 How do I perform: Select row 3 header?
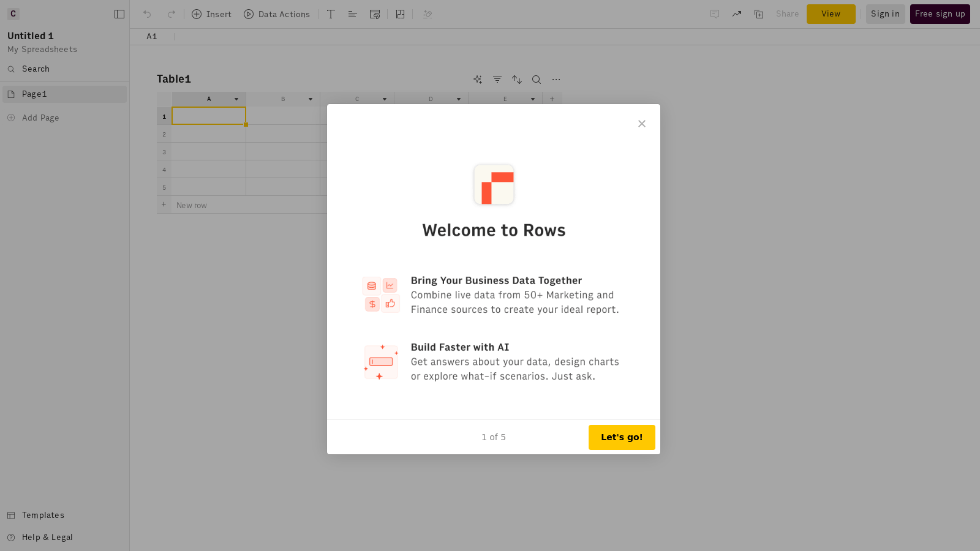click(164, 152)
